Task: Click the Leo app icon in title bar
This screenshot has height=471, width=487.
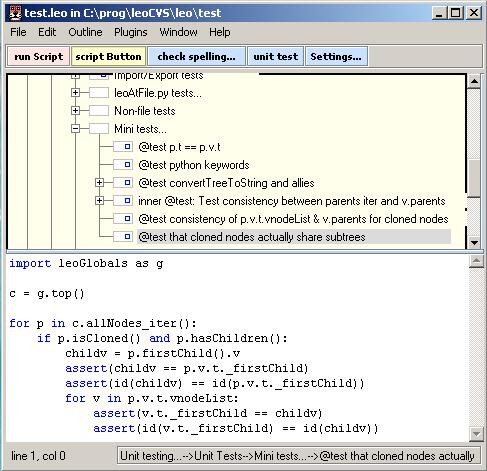Action: tap(15, 13)
